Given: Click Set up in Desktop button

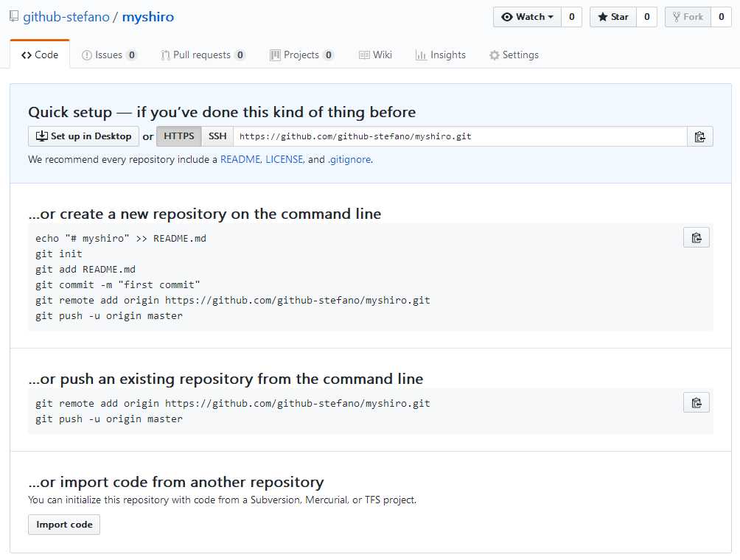Looking at the screenshot, I should (x=83, y=136).
